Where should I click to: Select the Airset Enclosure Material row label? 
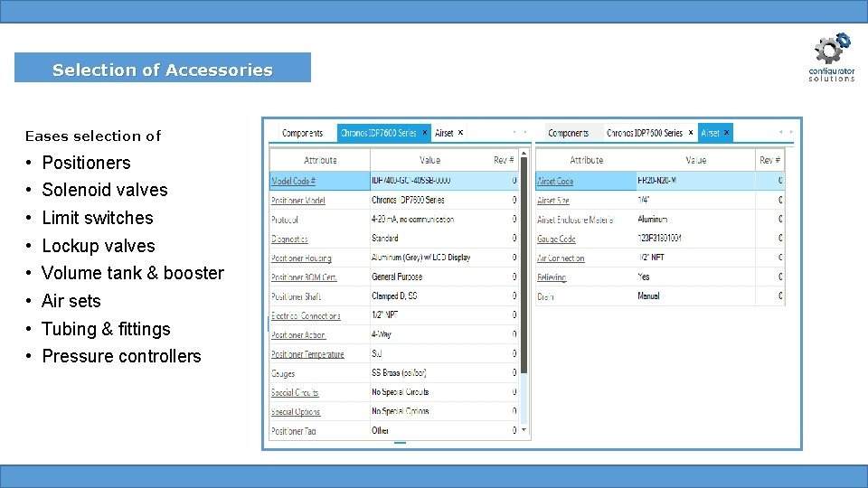coord(575,220)
